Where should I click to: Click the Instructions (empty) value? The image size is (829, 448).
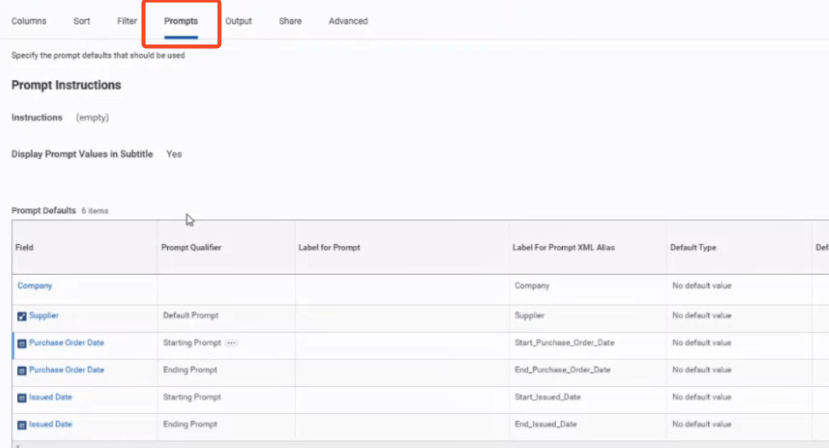point(93,117)
